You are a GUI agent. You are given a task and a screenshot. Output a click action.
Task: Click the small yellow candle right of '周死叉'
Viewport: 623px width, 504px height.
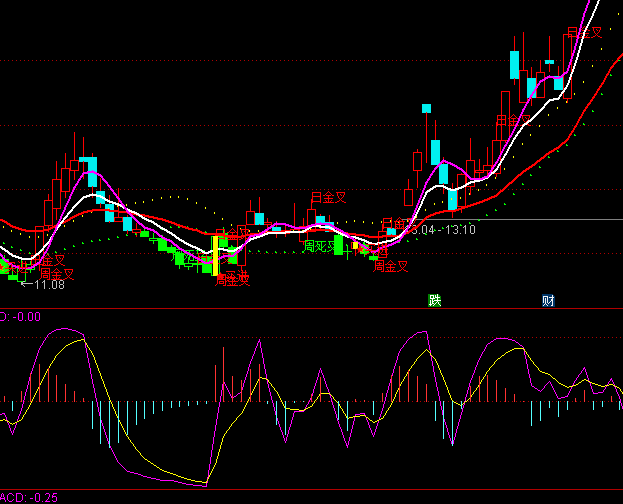(x=355, y=244)
